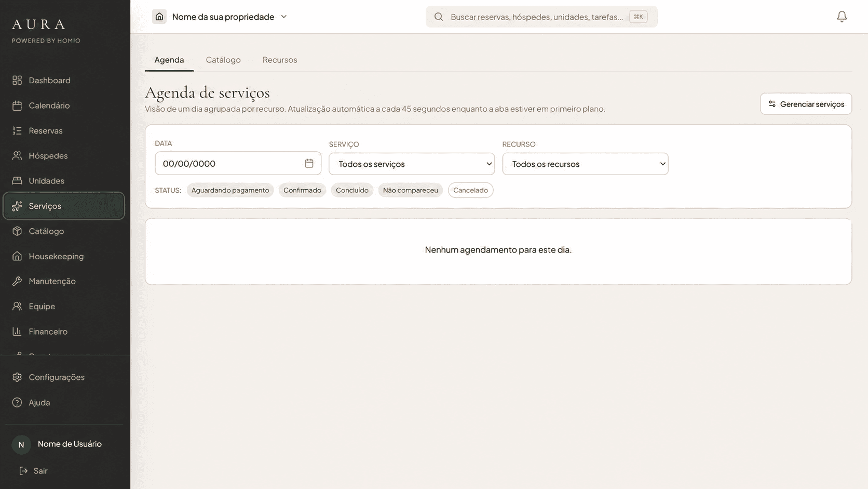Toggle the Cancelado status filter
868x489 pixels.
(x=470, y=190)
